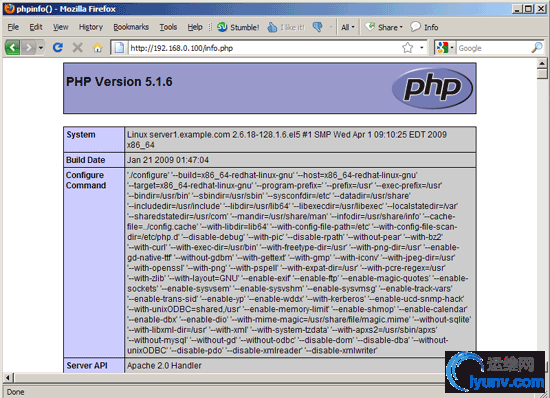Click the horizontal scrollbar left arrow
Screen dimensions: 550x398
click(x=8, y=378)
